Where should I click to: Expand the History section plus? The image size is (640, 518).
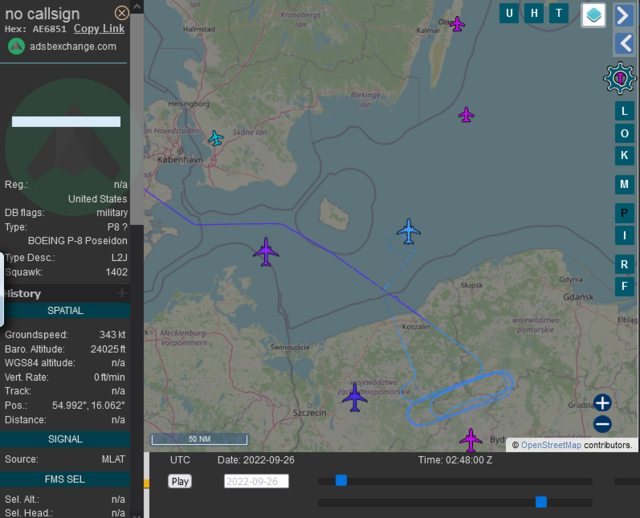[x=122, y=293]
